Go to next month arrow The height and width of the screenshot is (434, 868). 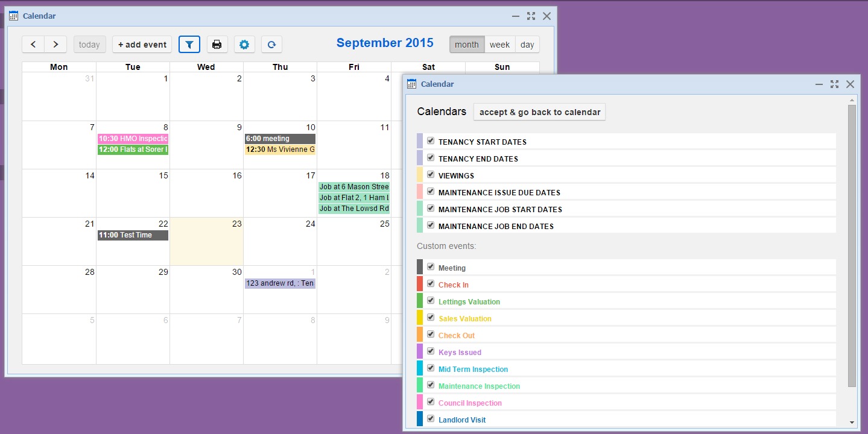tap(55, 45)
